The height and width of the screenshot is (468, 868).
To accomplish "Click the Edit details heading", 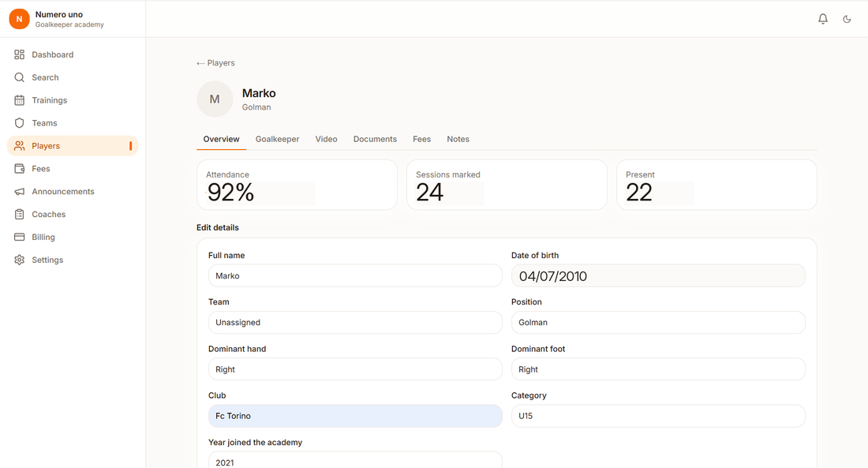I will (x=218, y=227).
